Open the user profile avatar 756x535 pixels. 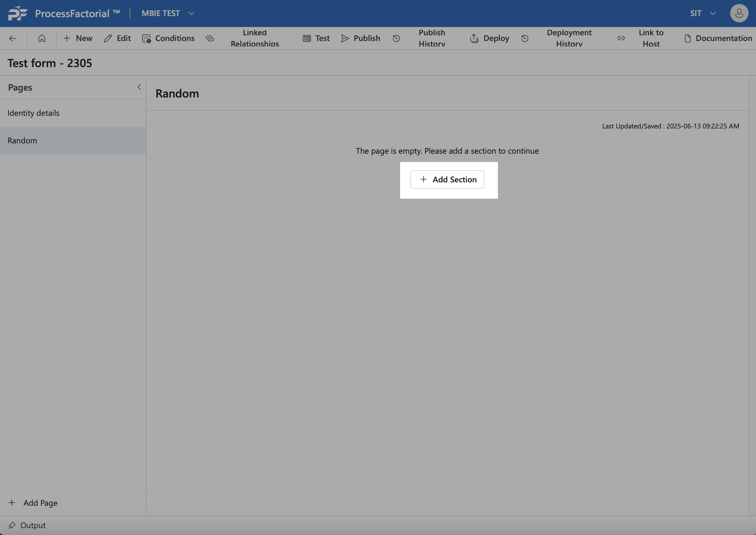(739, 13)
